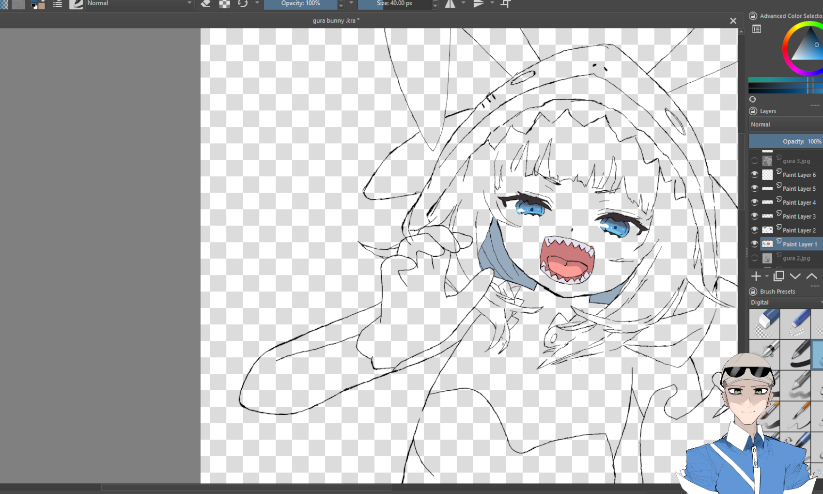
Task: Open the Normal blending mode dropdown in toolbar
Action: [140, 3]
